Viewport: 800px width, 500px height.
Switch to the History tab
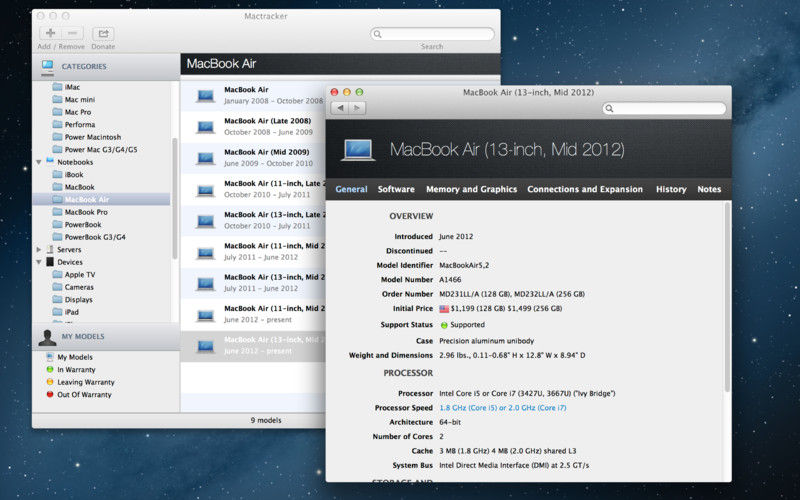point(671,189)
